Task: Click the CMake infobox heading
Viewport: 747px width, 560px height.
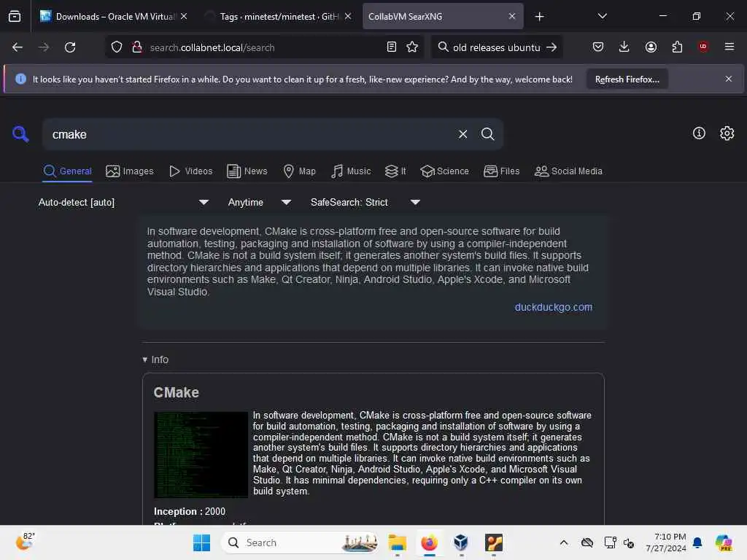Action: pyautogui.click(x=176, y=392)
